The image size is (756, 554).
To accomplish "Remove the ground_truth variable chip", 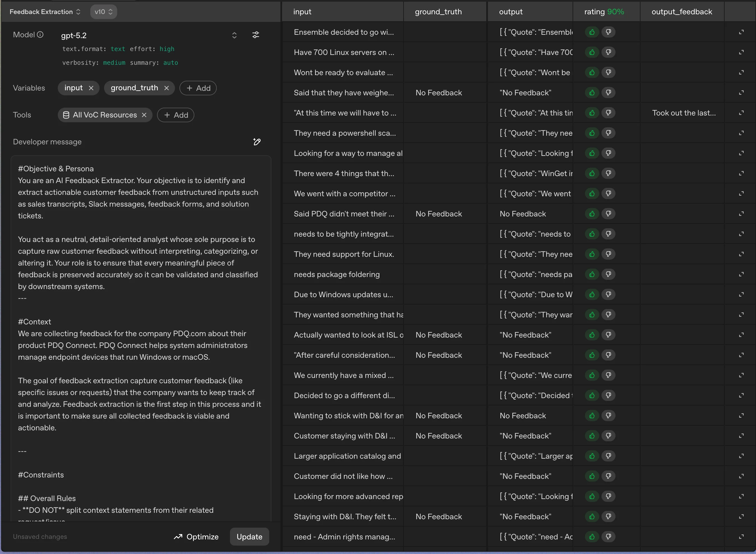I will tap(166, 88).
